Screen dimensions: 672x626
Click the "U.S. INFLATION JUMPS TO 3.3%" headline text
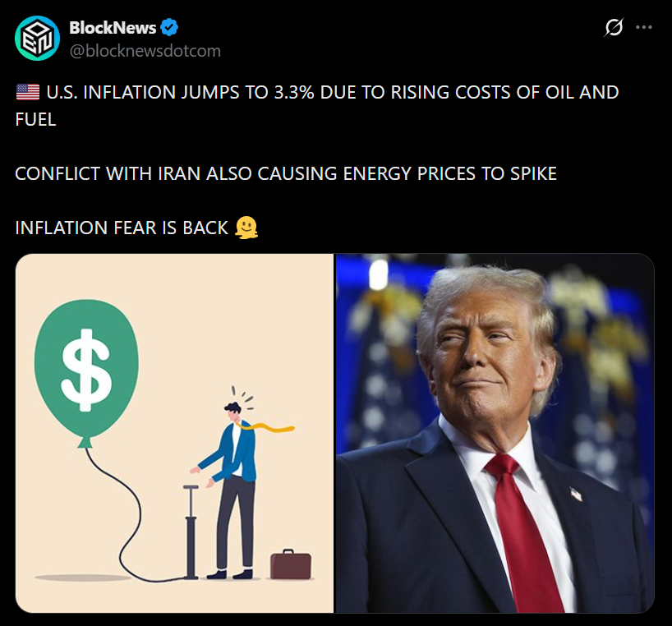point(181,92)
